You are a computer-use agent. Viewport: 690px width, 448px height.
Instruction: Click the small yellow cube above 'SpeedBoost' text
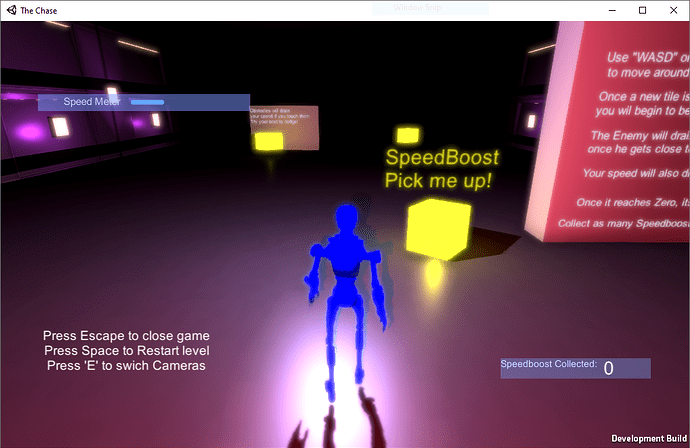point(408,135)
